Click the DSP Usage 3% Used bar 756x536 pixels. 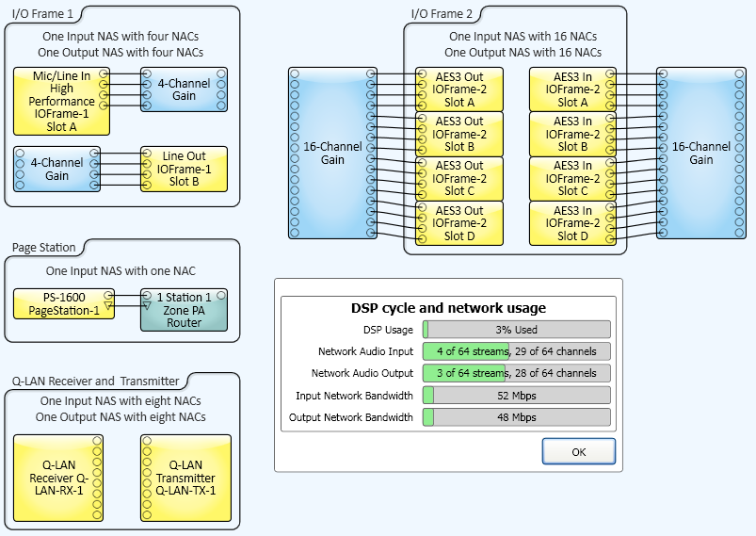[x=516, y=330]
